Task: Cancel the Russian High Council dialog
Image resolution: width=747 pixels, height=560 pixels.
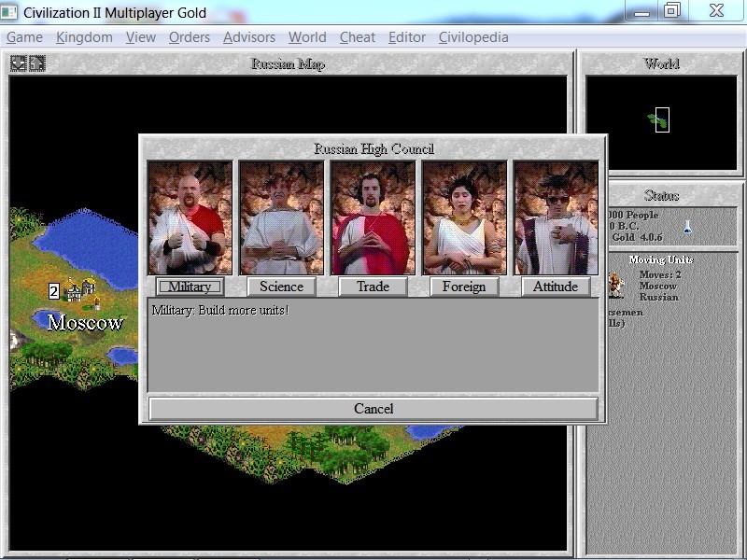Action: (373, 409)
